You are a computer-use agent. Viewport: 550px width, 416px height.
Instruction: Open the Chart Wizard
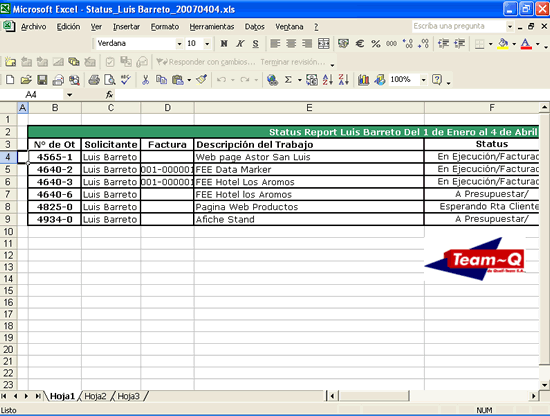tap(363, 80)
